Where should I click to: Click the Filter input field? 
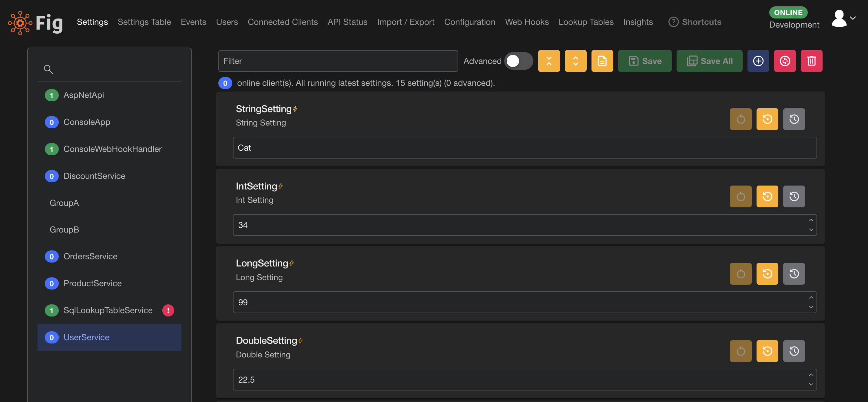pyautogui.click(x=338, y=61)
